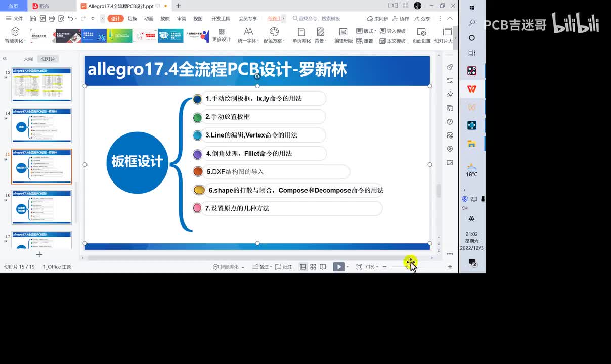The image size is (611, 364).
Task: Switch to the 首页 home tab
Action: pos(14,6)
